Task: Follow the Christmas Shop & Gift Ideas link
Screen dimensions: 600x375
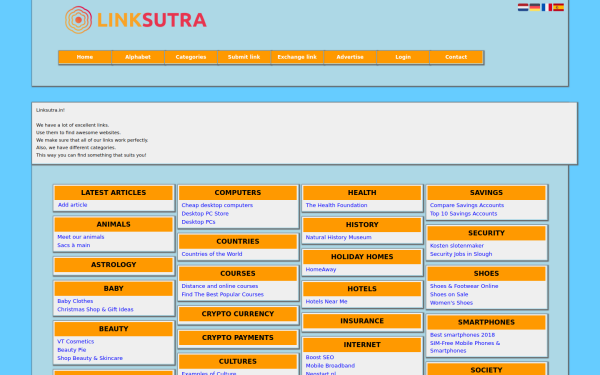Action: click(95, 310)
